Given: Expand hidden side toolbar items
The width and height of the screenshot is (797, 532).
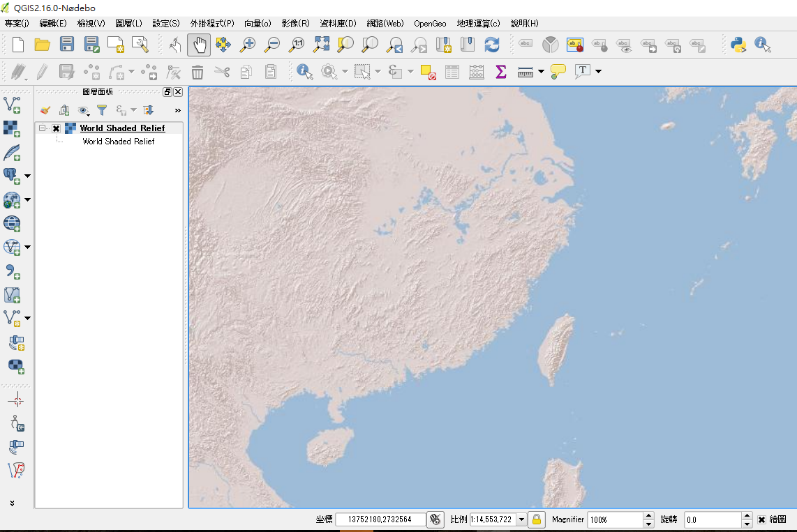Looking at the screenshot, I should [x=12, y=503].
